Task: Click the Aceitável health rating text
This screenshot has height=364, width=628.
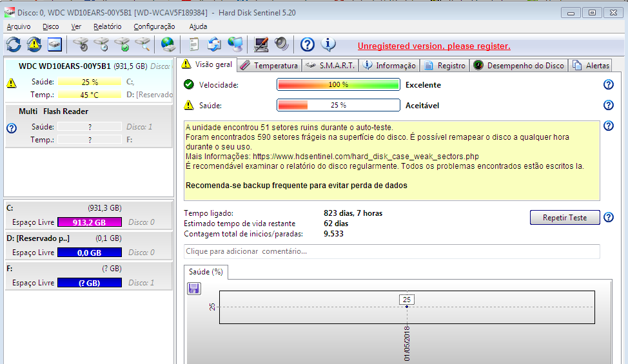Action: tap(422, 106)
